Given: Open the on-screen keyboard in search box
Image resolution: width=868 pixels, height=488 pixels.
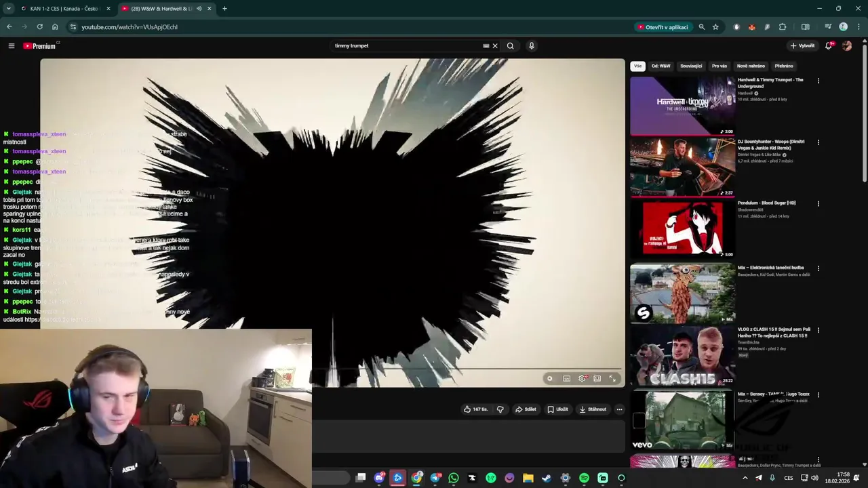Looking at the screenshot, I should point(486,46).
